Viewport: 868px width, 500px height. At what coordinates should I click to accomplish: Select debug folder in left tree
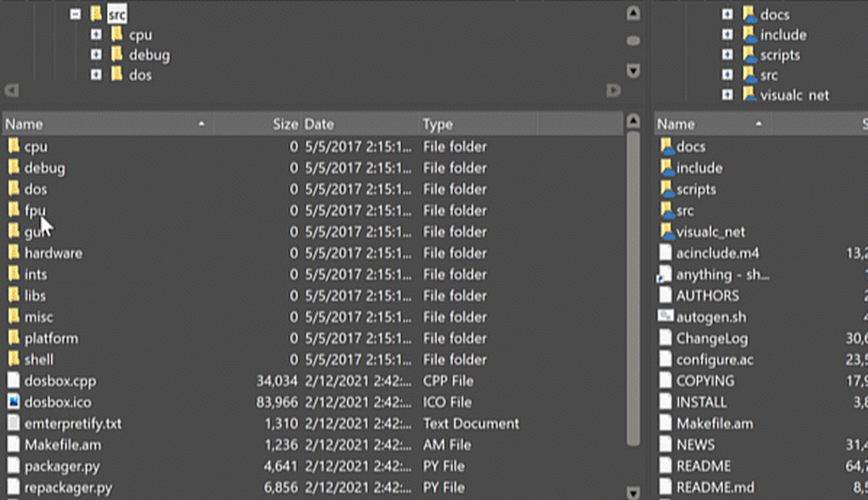[149, 55]
